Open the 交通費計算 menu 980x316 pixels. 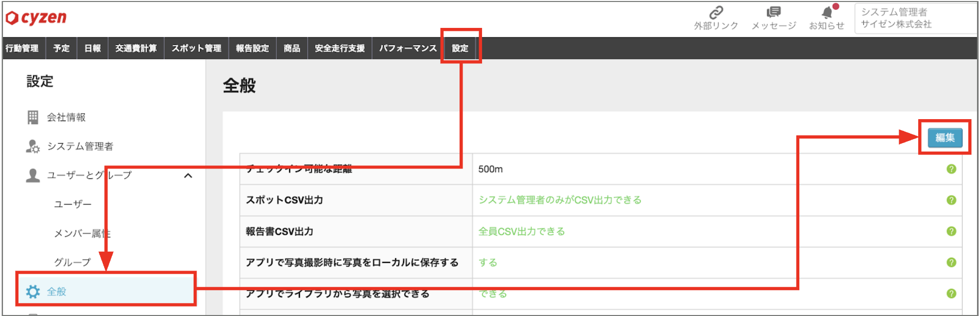point(136,48)
